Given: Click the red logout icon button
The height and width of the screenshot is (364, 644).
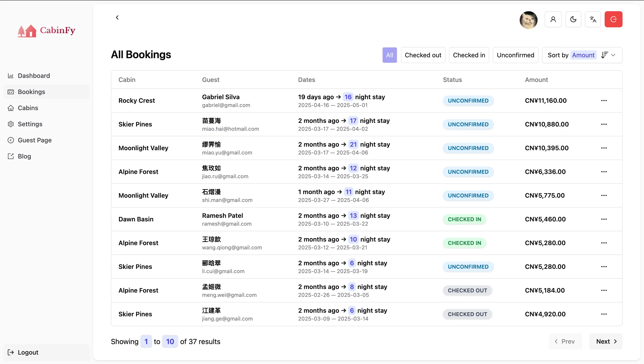Looking at the screenshot, I should pos(613,19).
